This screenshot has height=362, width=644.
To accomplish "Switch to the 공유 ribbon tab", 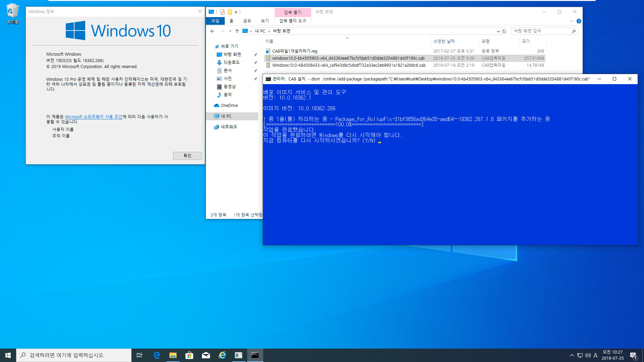I will 247,21.
